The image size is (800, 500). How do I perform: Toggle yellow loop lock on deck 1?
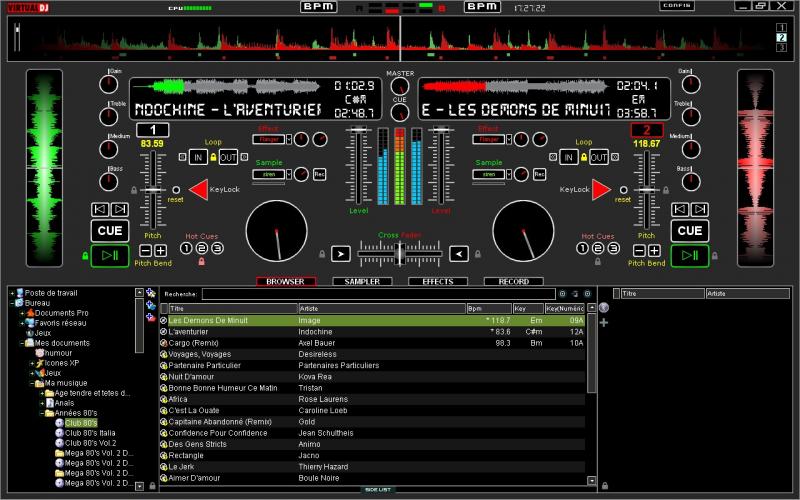point(213,157)
